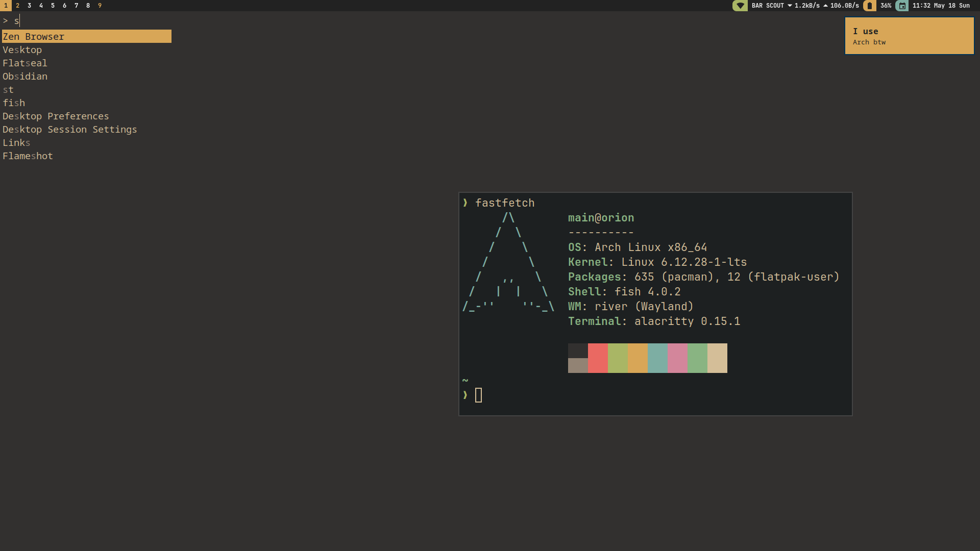
Task: Click the calendar icon in the status bar
Action: pyautogui.click(x=902, y=6)
